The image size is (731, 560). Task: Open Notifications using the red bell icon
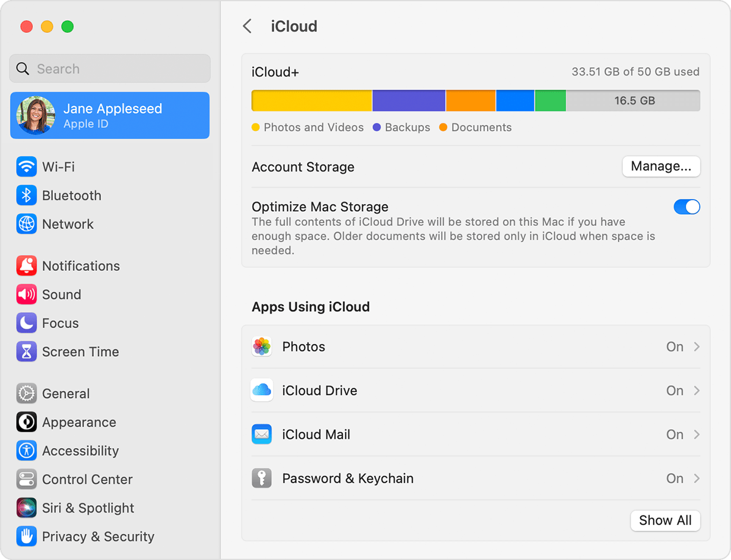click(26, 265)
